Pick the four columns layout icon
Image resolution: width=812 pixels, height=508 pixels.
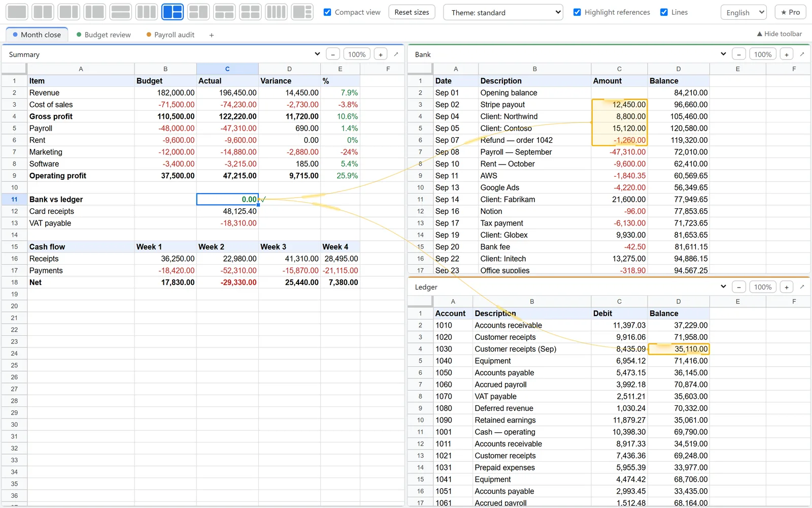pyautogui.click(x=276, y=12)
